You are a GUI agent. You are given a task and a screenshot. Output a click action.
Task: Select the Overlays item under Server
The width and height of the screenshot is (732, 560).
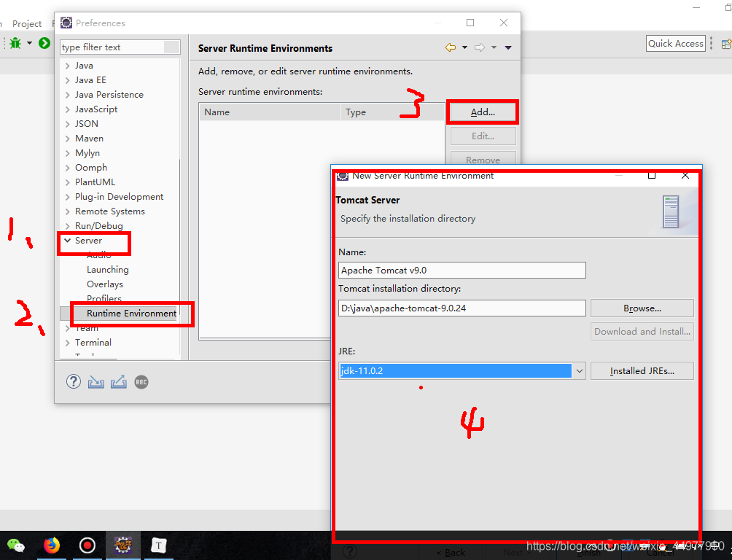[x=105, y=284]
